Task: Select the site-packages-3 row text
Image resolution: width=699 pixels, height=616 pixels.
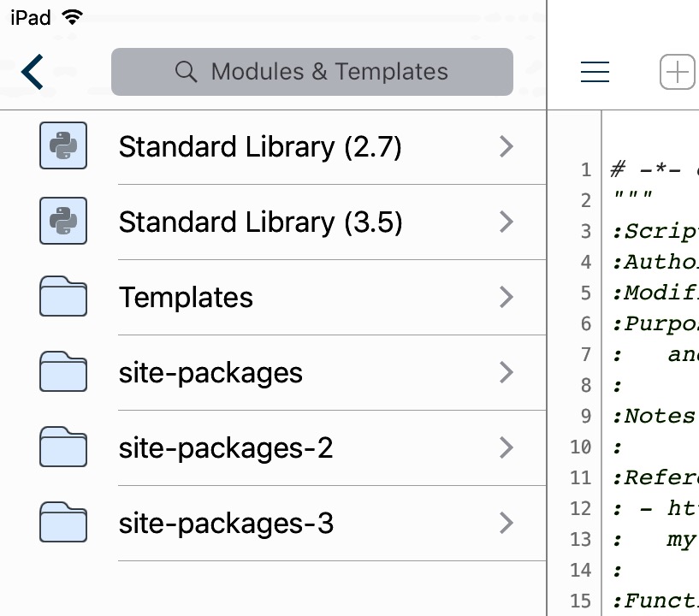Action: point(226,524)
